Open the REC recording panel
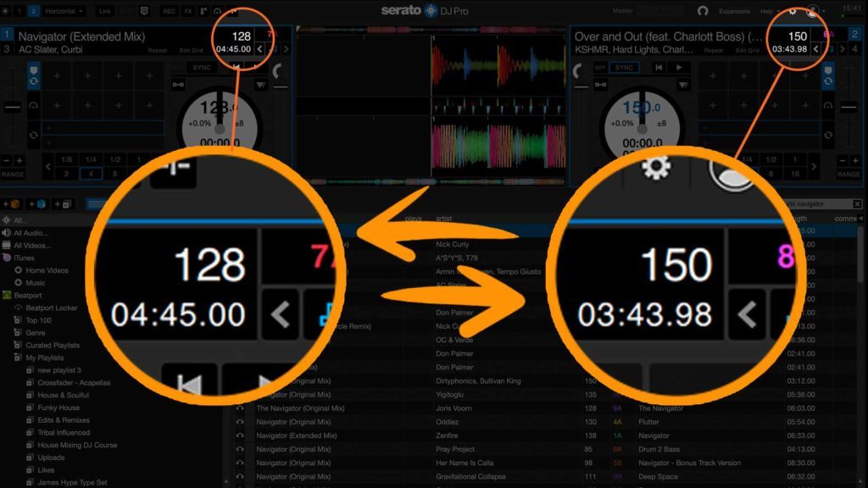 click(169, 11)
